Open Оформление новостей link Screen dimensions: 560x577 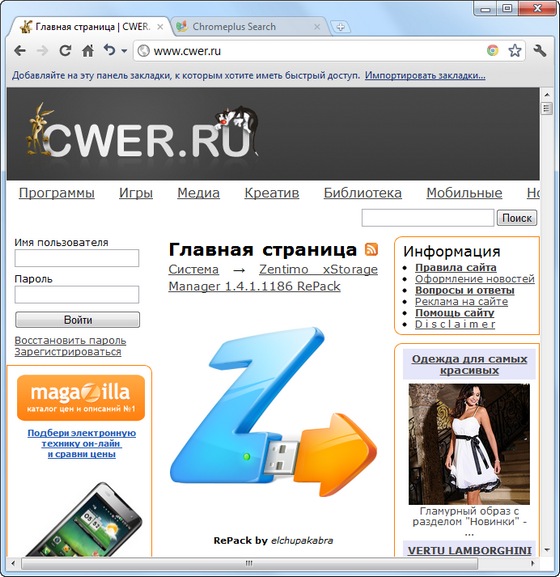pos(475,279)
